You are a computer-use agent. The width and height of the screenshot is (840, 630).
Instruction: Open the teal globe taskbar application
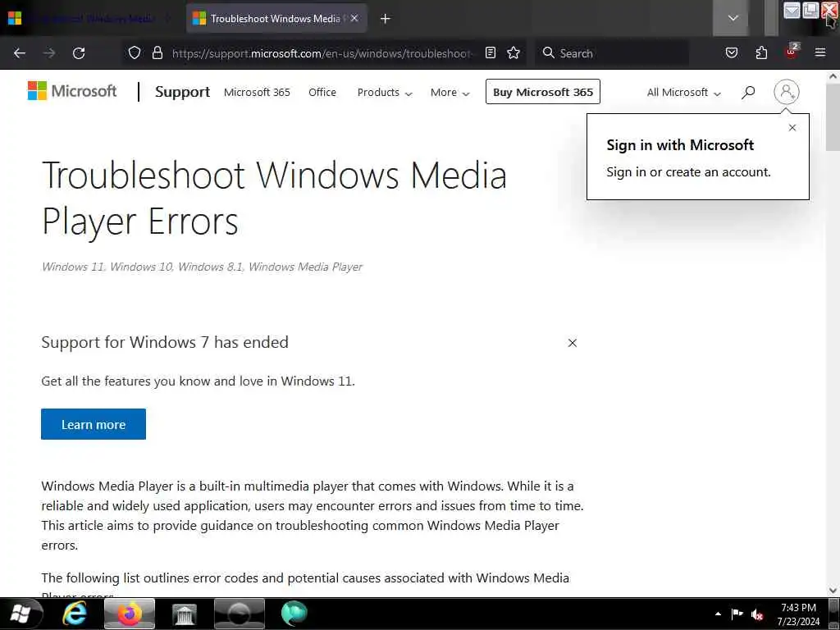coord(294,614)
